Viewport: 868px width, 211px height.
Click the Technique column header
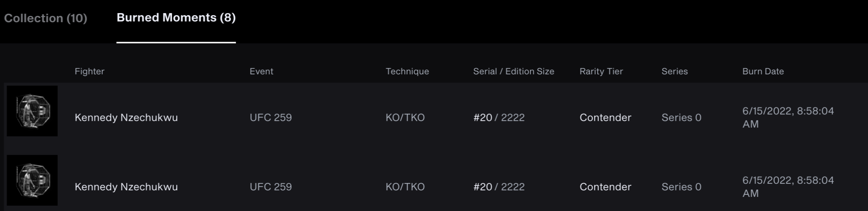(407, 71)
